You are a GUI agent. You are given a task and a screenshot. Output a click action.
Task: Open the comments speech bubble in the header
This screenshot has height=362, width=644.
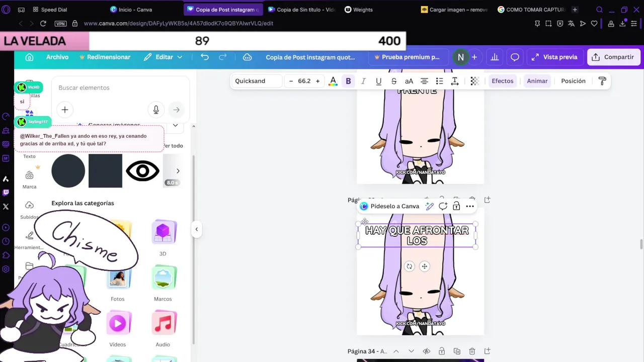click(x=515, y=57)
